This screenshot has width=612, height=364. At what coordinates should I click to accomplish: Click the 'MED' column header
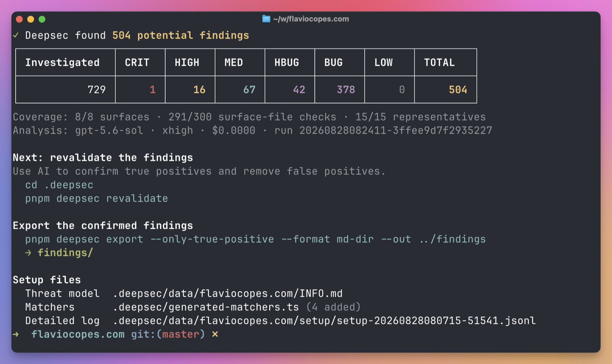click(x=234, y=62)
